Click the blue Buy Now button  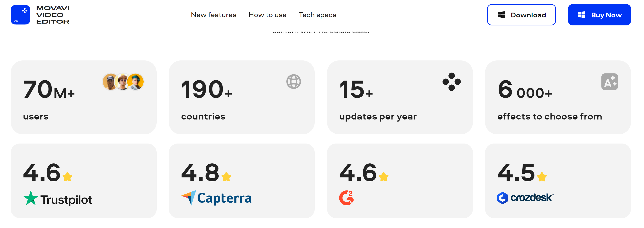599,15
